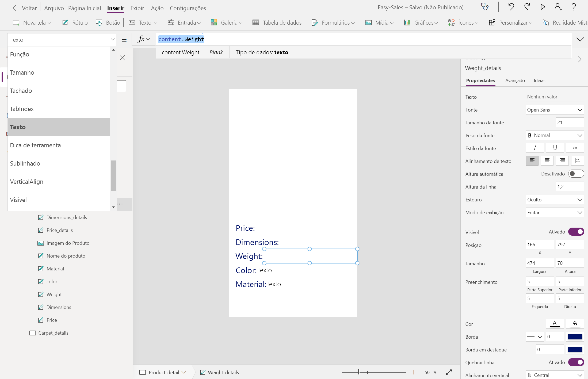Screen dimensions: 588x379
Task: Open the border style dropdown
Action: [535, 337]
